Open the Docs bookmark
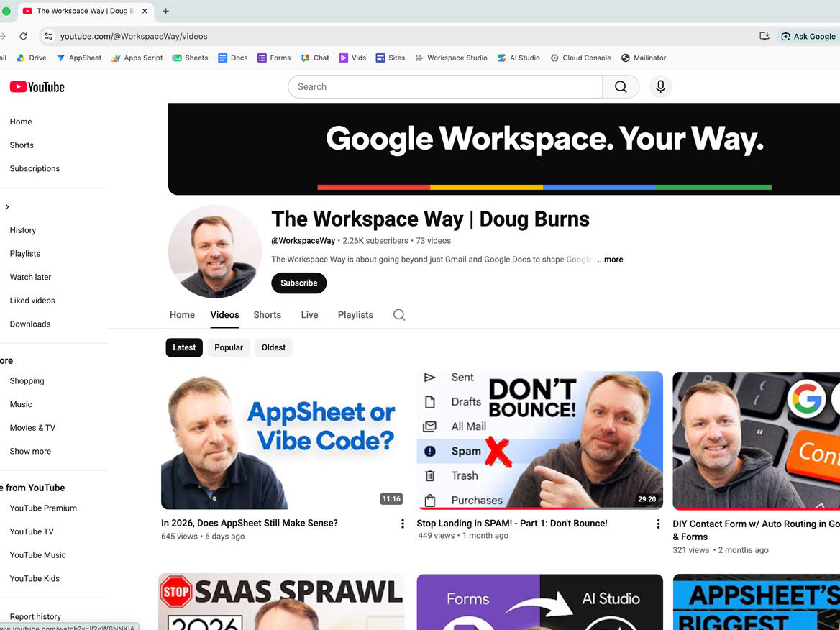This screenshot has height=630, width=840. [233, 58]
